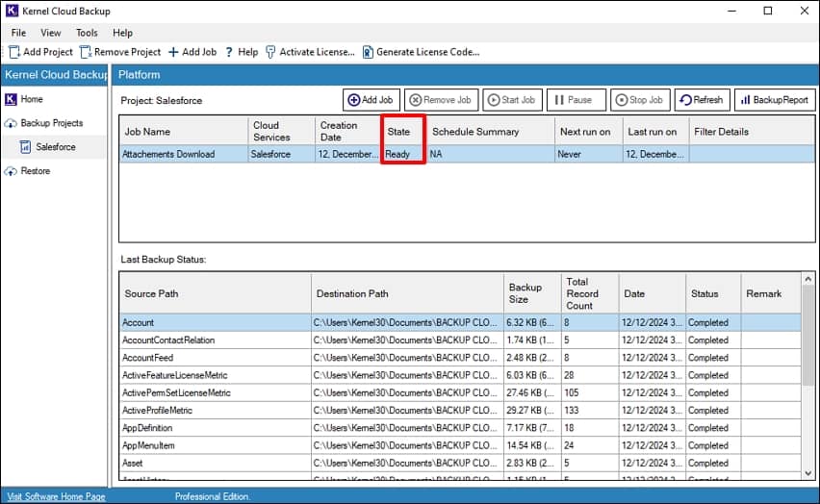Screen dimensions: 820x504
Task: Click the Kernel Cloud Backup title bar logo
Action: tap(12, 11)
